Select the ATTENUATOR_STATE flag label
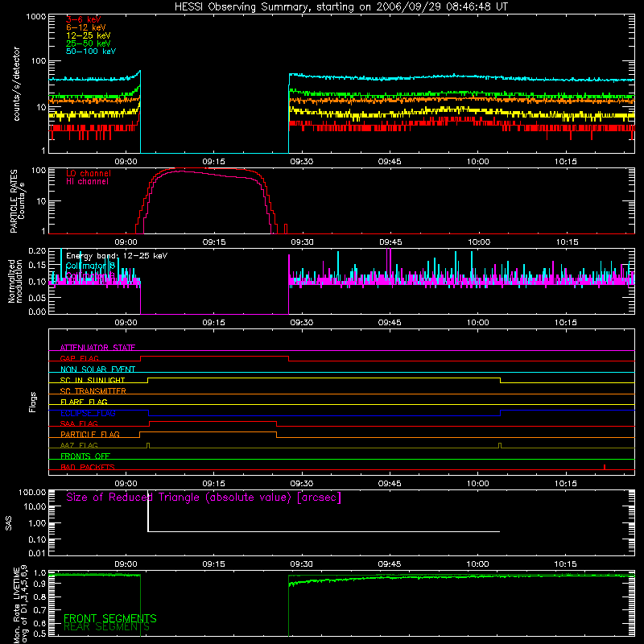This screenshot has width=644, height=644. pyautogui.click(x=97, y=348)
